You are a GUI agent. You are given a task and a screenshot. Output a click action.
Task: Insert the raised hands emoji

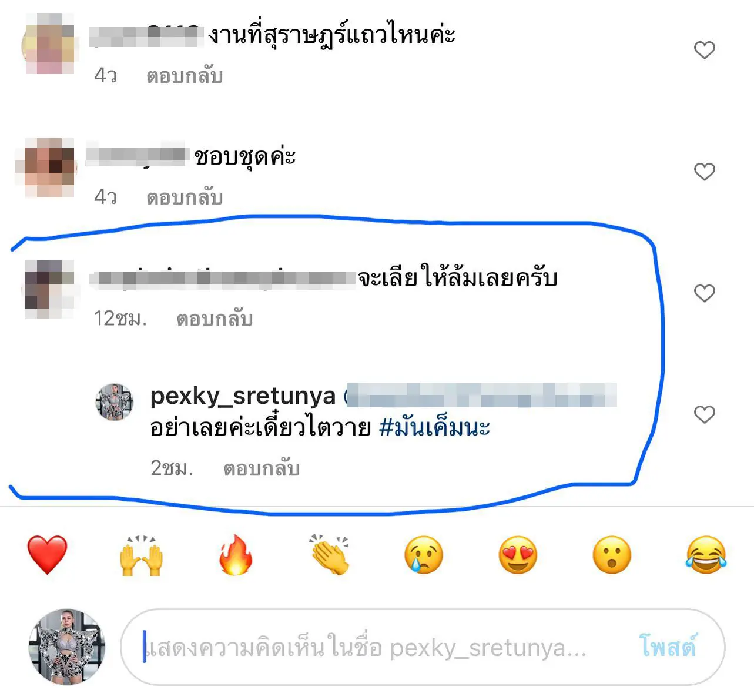[141, 555]
